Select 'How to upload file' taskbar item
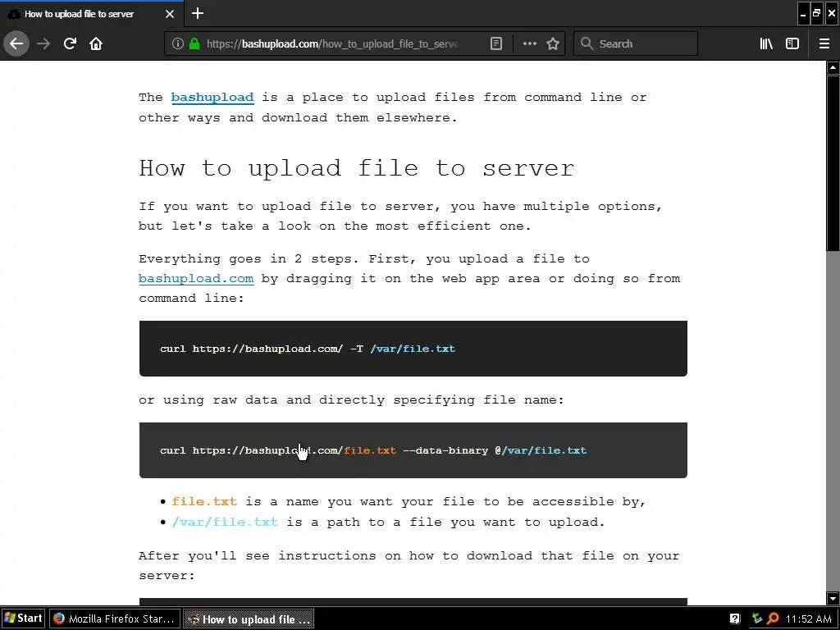840x630 pixels. click(x=249, y=619)
